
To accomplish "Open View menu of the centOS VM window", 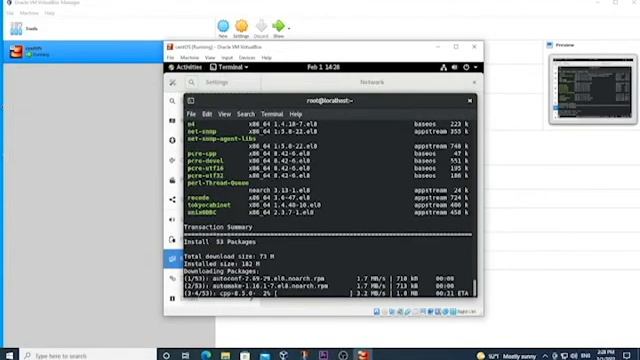I will click(210, 58).
